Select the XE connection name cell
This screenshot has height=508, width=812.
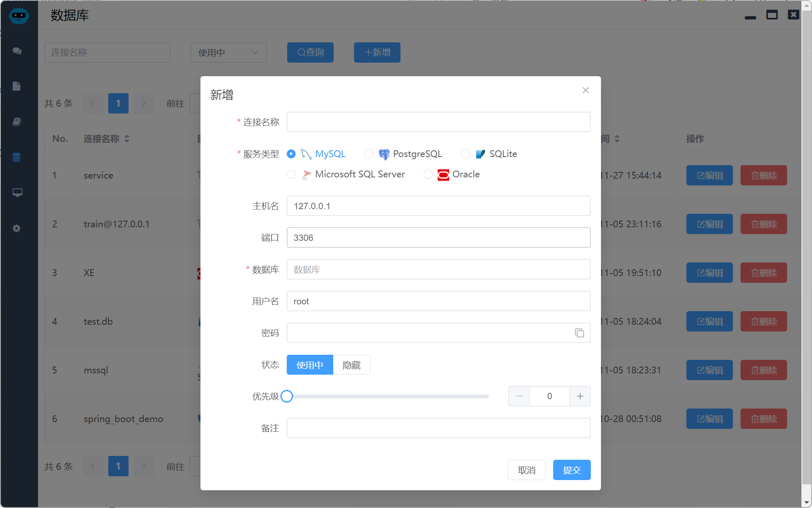coord(132,273)
